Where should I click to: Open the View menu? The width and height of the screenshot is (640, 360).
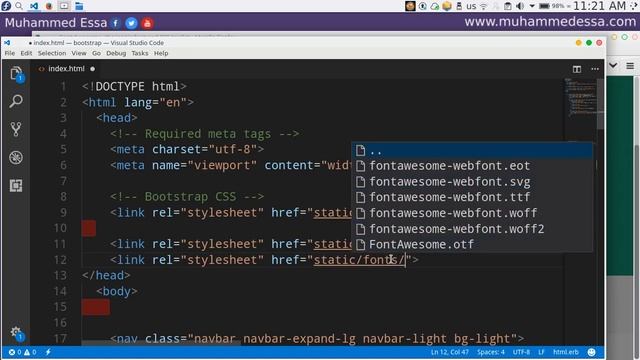pyautogui.click(x=79, y=53)
